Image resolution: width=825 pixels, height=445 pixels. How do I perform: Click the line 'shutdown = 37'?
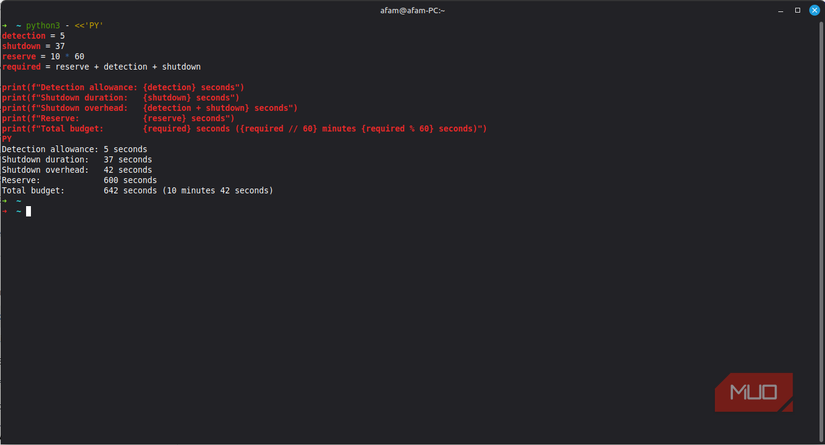33,46
